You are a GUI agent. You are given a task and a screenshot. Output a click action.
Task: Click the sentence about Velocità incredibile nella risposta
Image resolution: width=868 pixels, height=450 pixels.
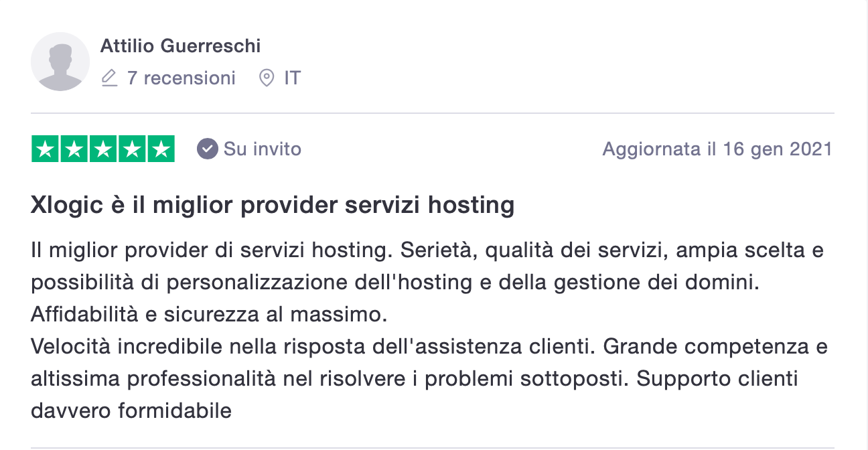315,347
